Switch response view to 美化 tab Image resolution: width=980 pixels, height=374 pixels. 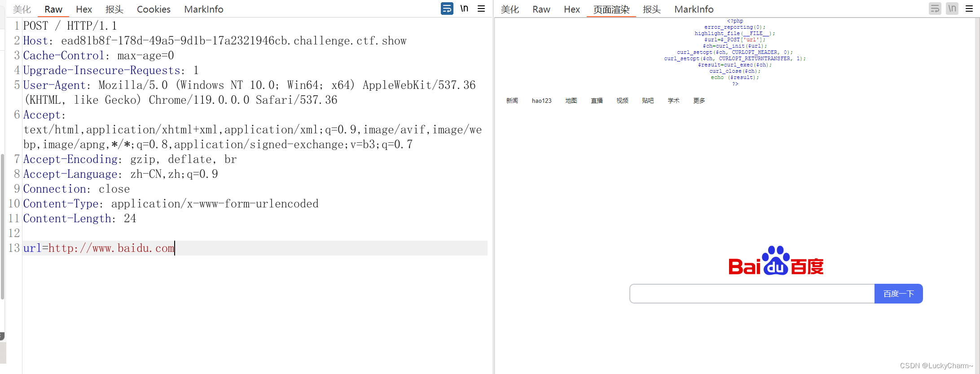pos(510,9)
